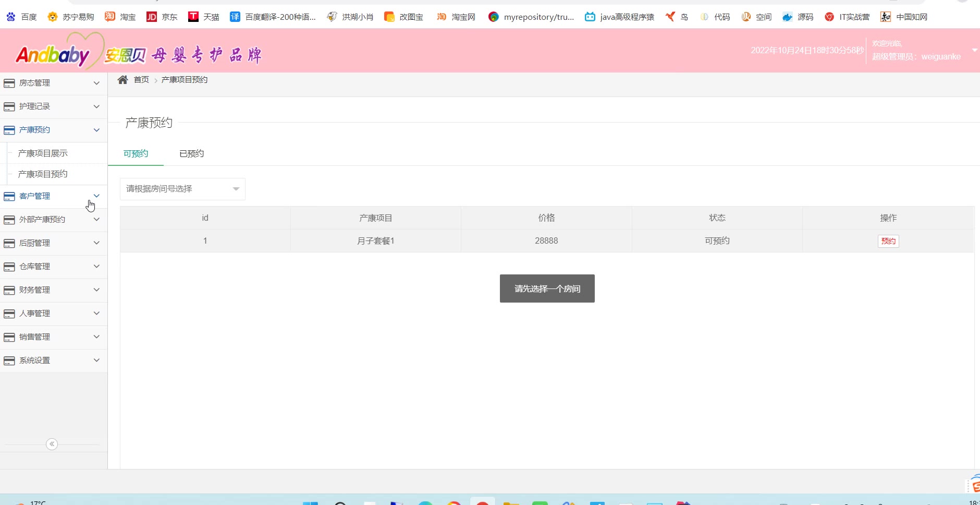Click the 后厨管理 card icon
This screenshot has height=505, width=980.
(9, 244)
